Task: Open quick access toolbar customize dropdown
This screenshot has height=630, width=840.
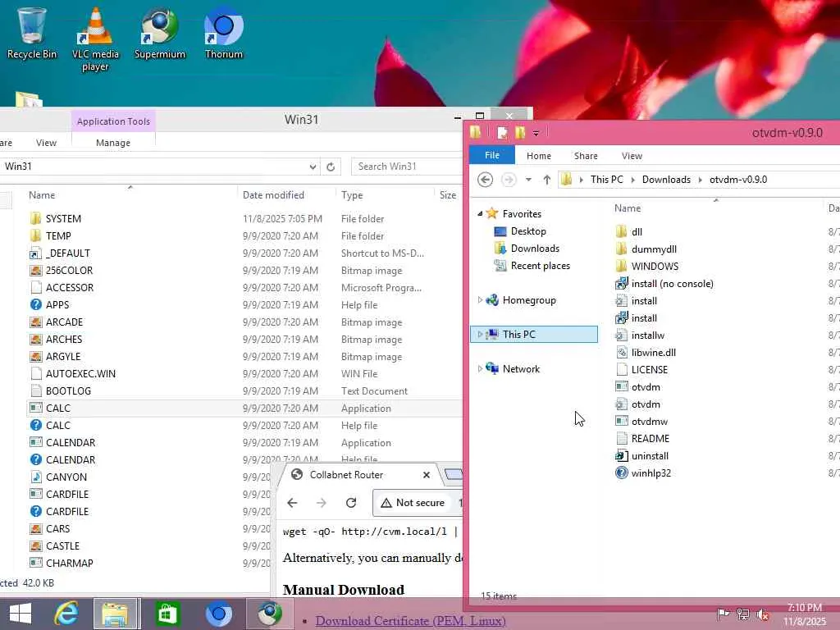Action: tap(536, 133)
